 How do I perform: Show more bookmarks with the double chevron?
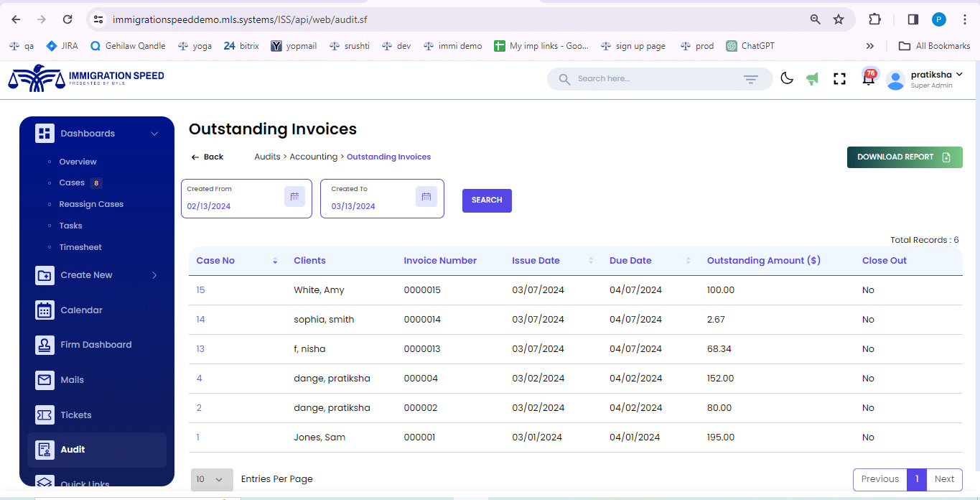tap(870, 46)
